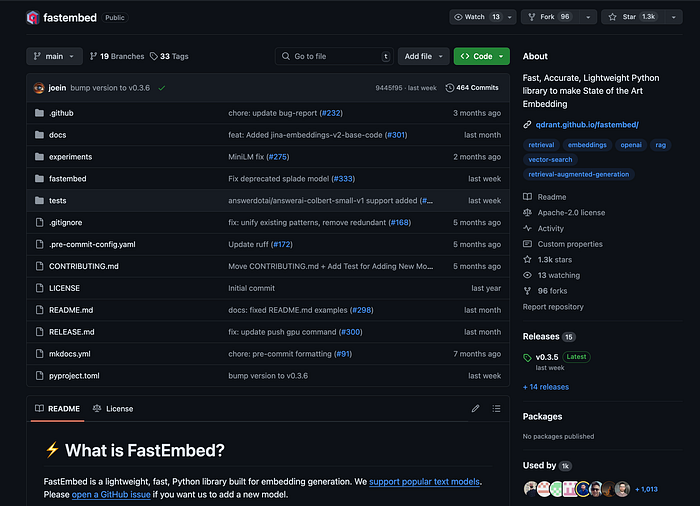
Task: Open the support popular text models link
Action: tap(424, 481)
